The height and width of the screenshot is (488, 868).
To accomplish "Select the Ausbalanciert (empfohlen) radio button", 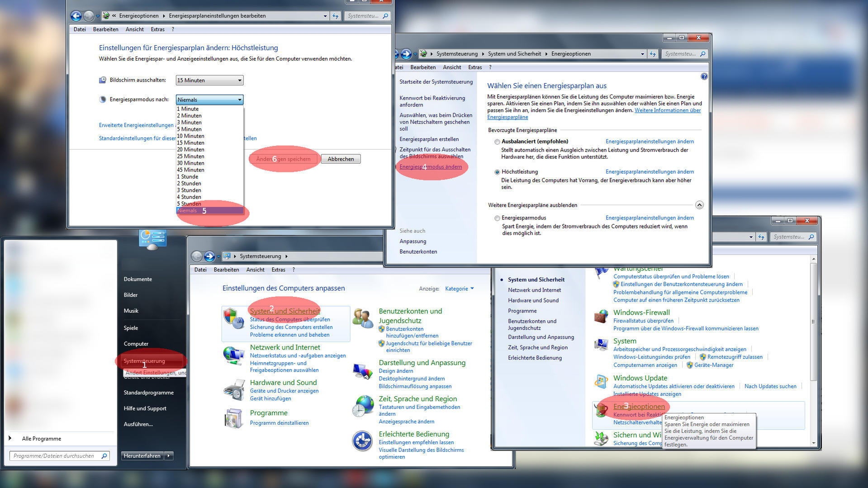I will (x=497, y=142).
